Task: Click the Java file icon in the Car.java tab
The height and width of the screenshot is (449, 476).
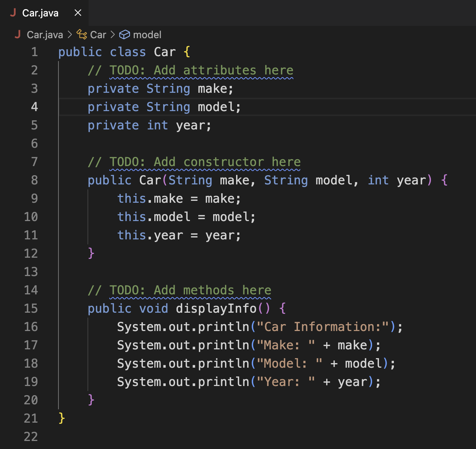Action: point(13,13)
